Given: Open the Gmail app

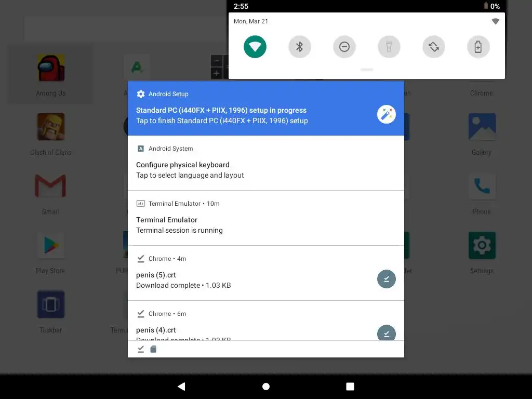Looking at the screenshot, I should tap(50, 194).
